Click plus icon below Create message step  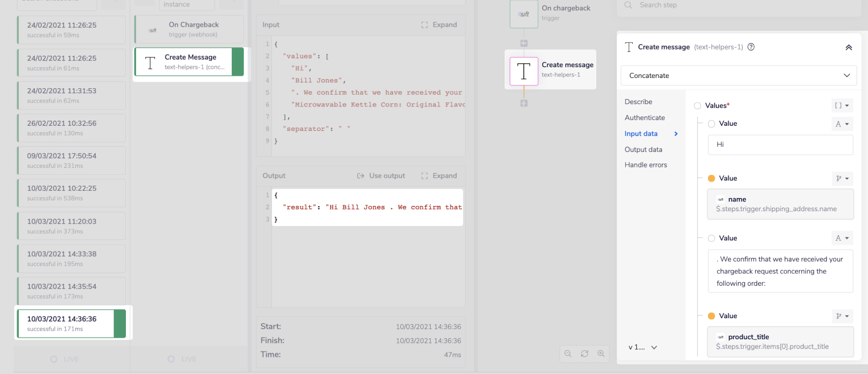(x=524, y=103)
